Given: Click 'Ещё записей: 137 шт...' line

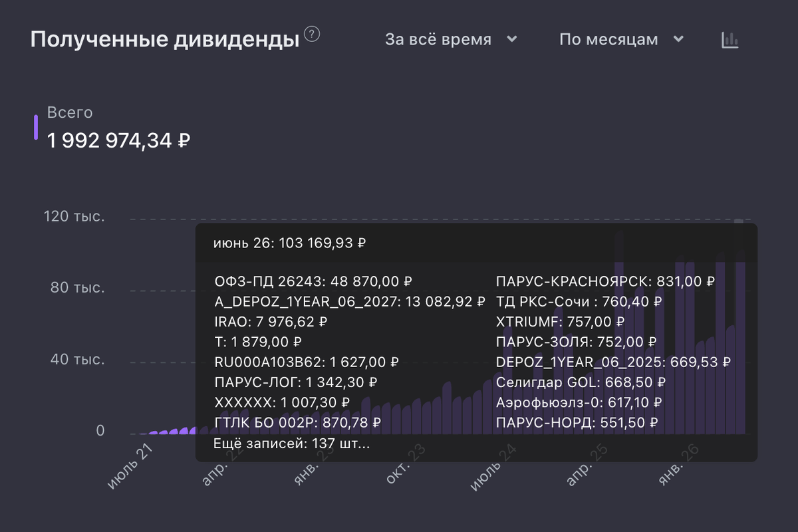Looking at the screenshot, I should tap(291, 444).
